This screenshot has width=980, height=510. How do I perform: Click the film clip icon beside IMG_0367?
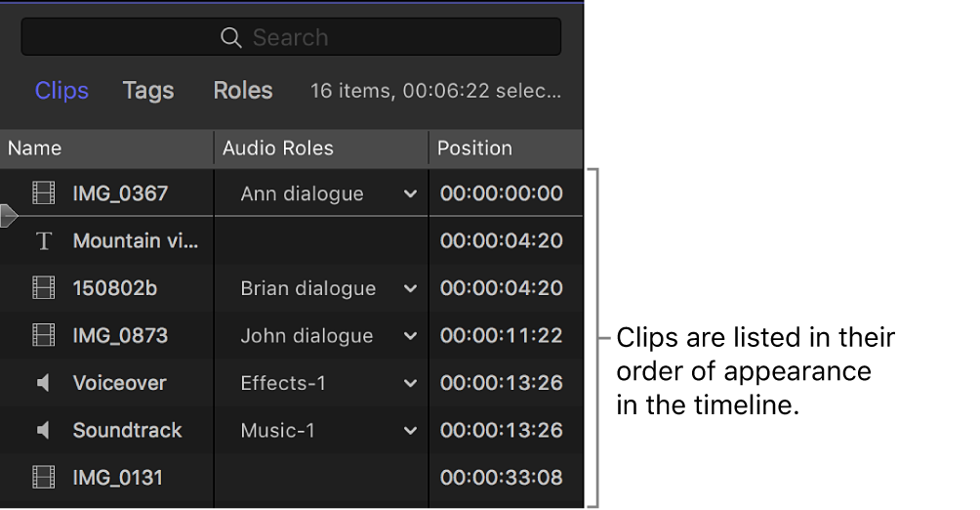(x=44, y=193)
